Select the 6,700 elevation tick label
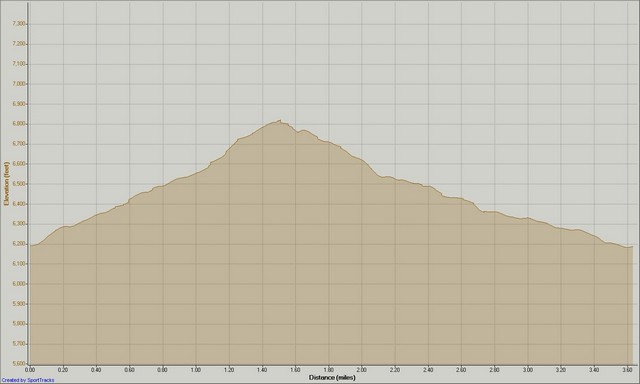640x384 pixels. point(19,144)
